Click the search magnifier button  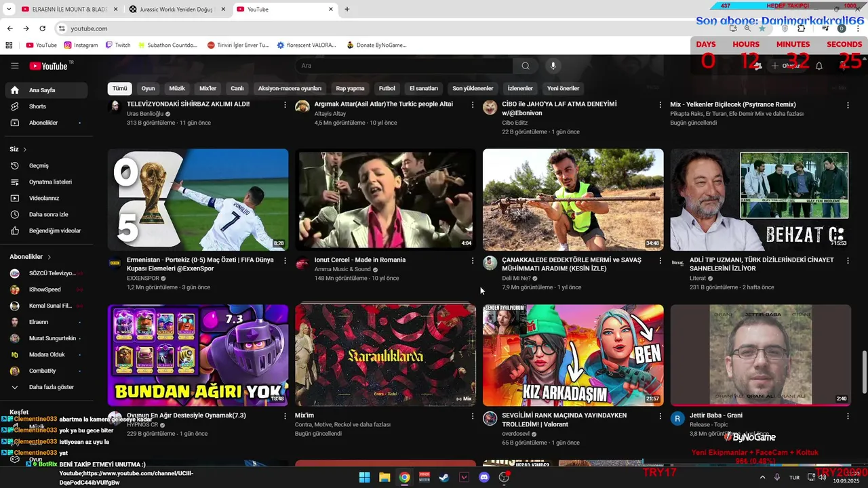526,66
